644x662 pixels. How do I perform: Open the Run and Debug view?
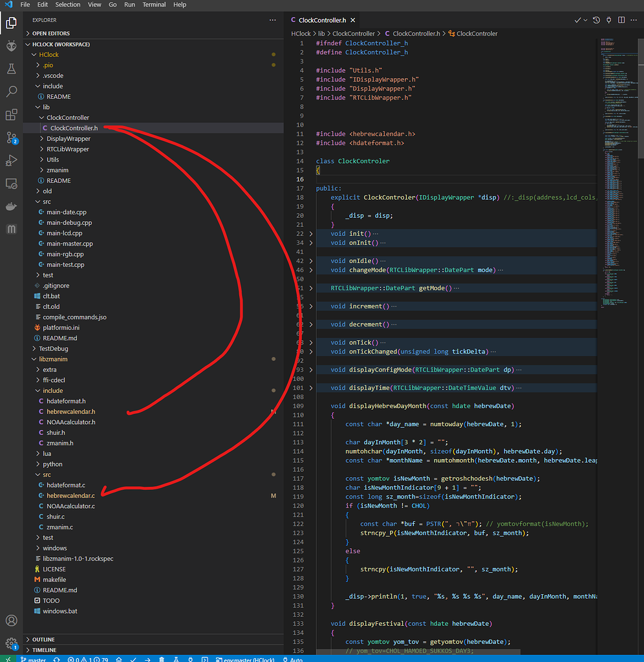[12, 160]
